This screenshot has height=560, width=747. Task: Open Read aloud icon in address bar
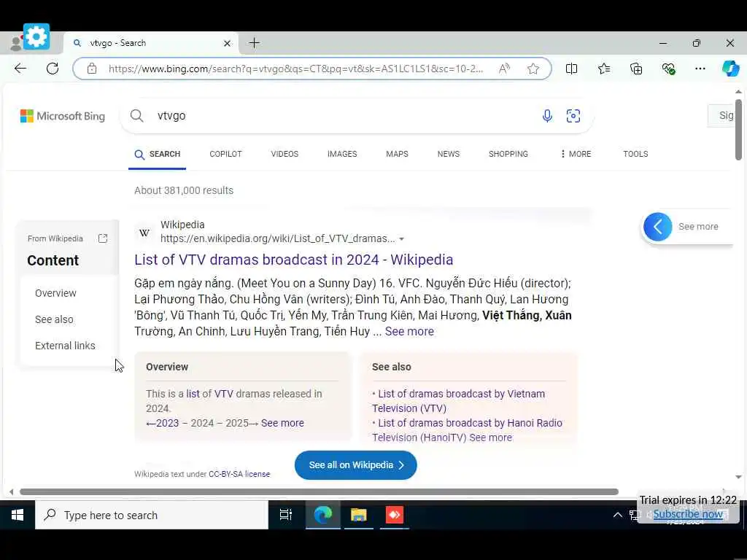pyautogui.click(x=504, y=69)
